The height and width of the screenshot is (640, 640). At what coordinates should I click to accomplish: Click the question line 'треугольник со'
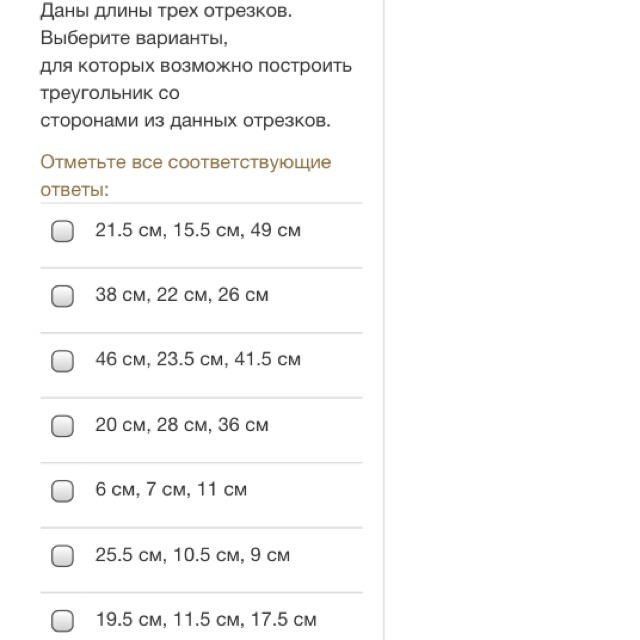point(110,93)
